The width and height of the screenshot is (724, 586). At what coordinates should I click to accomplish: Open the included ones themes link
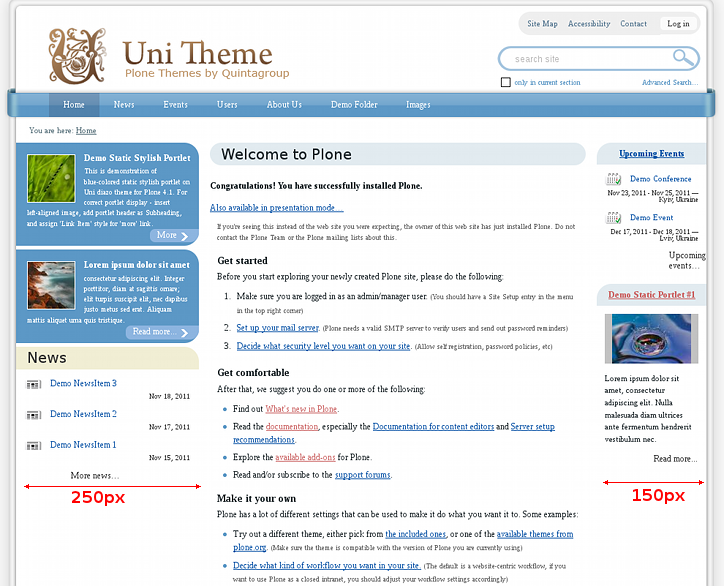tap(416, 534)
